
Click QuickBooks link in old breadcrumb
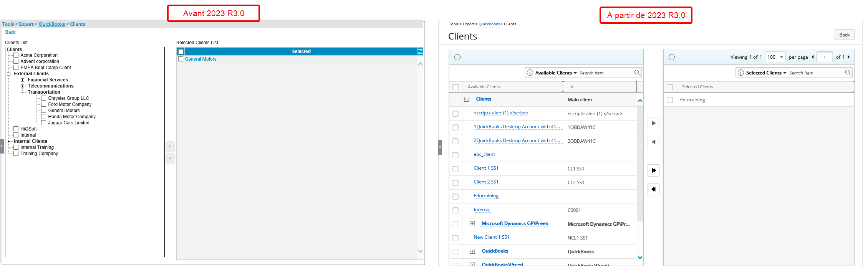[x=52, y=24]
